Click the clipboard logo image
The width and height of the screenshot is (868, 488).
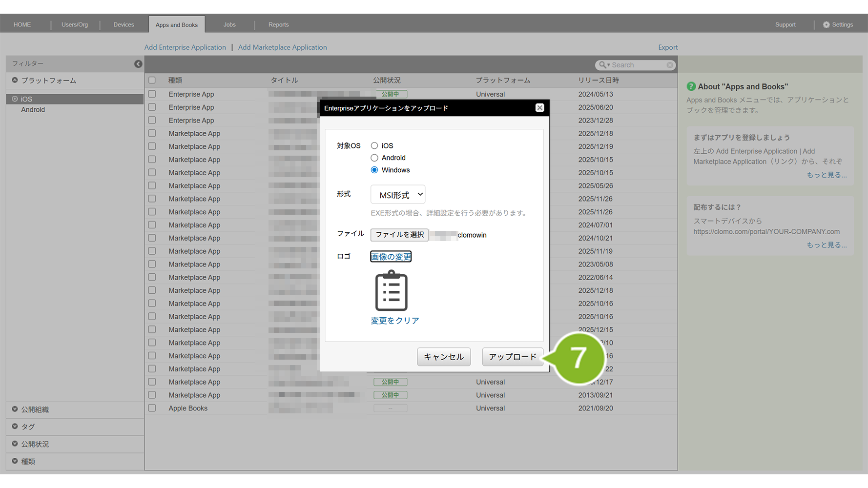click(x=391, y=291)
